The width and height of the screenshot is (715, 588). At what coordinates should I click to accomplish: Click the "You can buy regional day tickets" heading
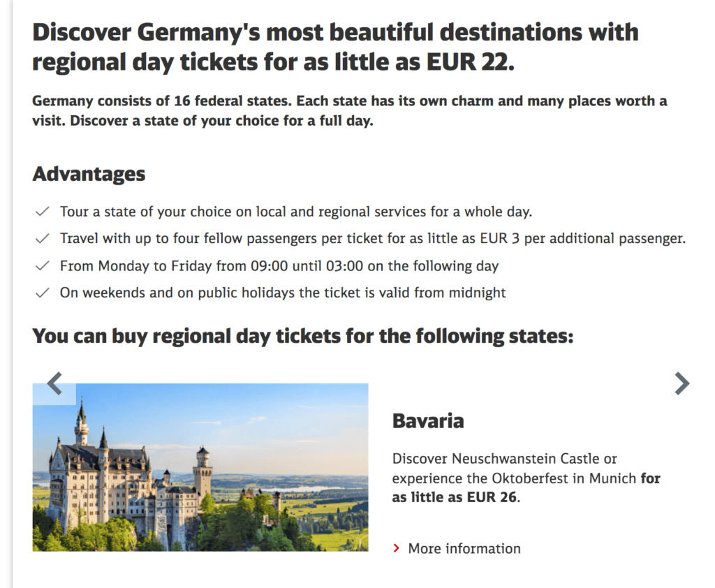tap(302, 336)
